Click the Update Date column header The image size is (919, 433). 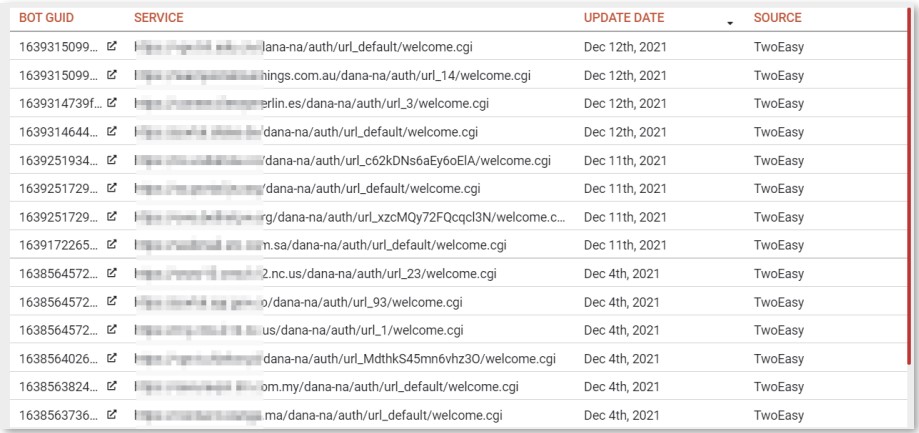click(x=624, y=18)
